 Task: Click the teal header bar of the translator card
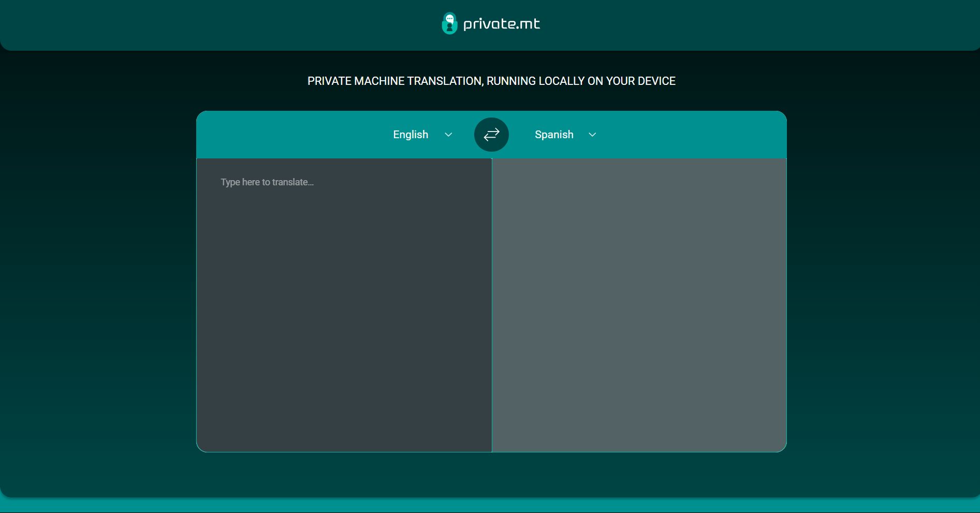[285, 134]
